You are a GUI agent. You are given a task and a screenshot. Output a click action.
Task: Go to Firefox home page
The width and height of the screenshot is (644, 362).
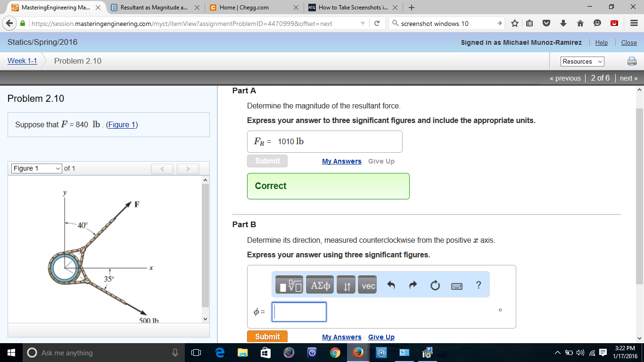click(x=580, y=24)
